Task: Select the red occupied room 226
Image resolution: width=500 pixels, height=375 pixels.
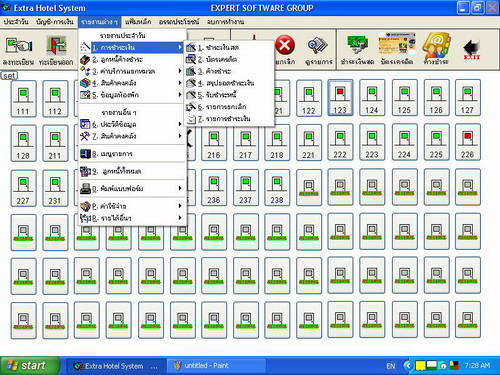Action: 468,142
